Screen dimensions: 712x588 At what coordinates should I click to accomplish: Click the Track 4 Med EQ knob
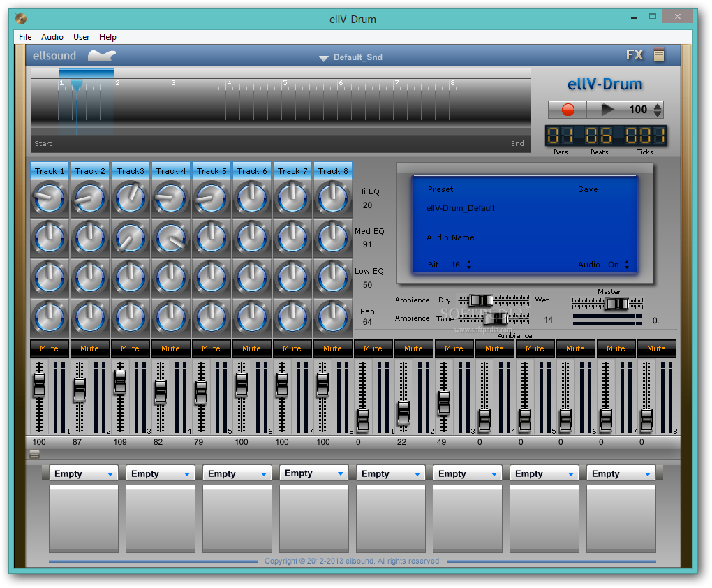click(171, 237)
